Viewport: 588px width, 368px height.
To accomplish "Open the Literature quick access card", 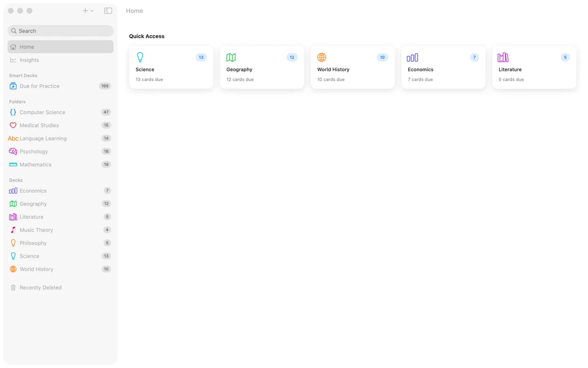I will coord(534,67).
